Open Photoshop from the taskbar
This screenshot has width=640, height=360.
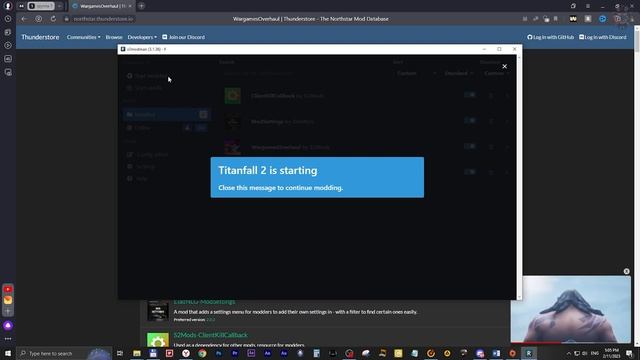pos(218,353)
